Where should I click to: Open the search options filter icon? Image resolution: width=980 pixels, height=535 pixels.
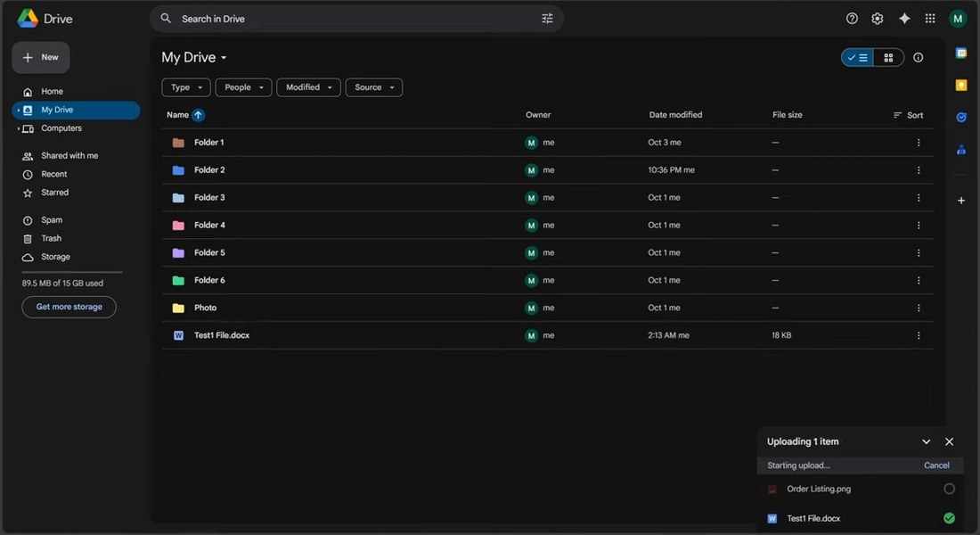pos(547,19)
